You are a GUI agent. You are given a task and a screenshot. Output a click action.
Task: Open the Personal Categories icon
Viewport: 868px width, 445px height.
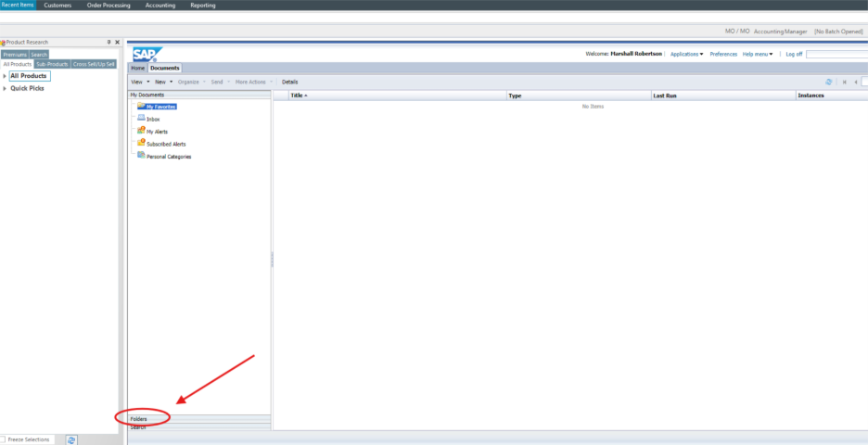[x=141, y=156]
